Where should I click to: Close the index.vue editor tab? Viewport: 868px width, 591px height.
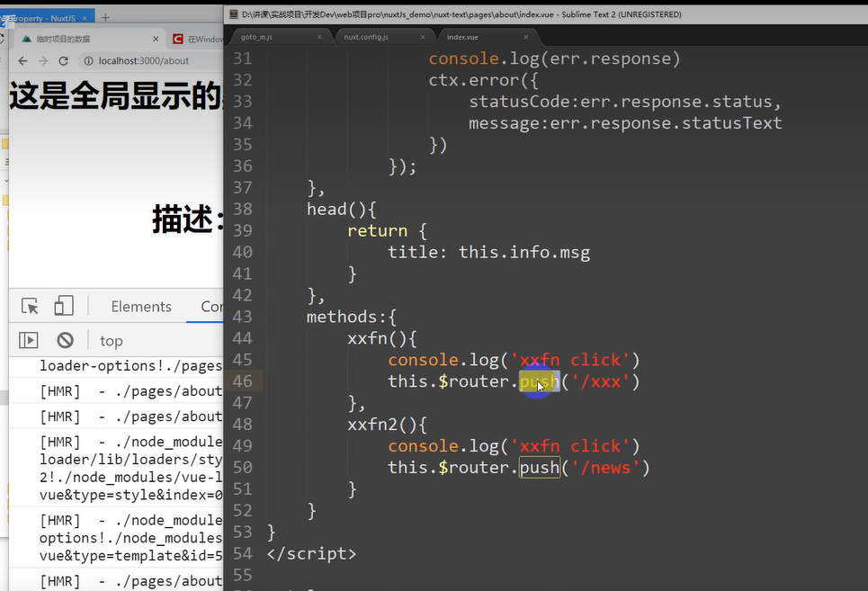pyautogui.click(x=526, y=37)
